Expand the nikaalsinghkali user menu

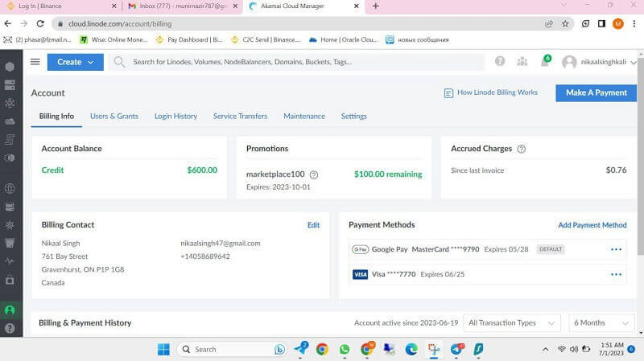(x=599, y=62)
